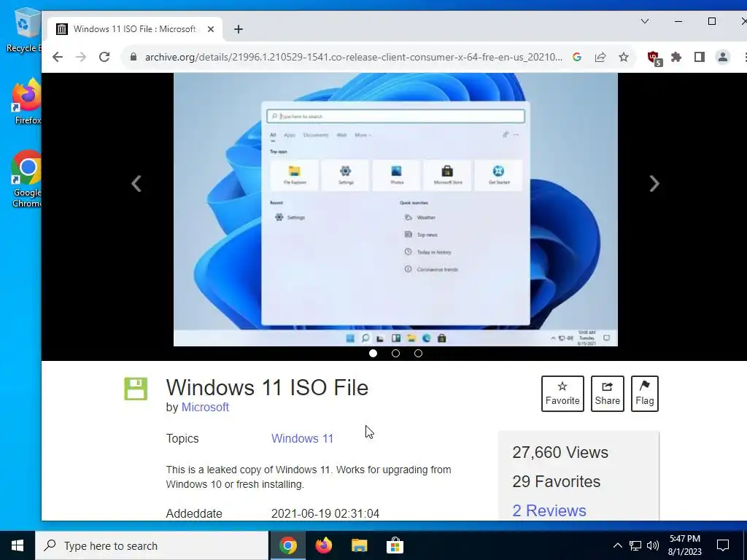Flag this archive item

[645, 393]
